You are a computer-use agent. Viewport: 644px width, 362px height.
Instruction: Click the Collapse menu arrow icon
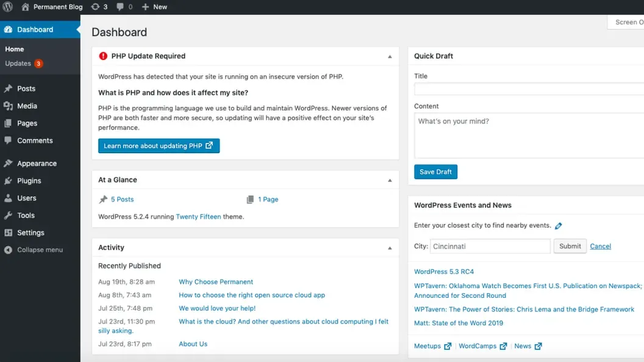point(8,250)
